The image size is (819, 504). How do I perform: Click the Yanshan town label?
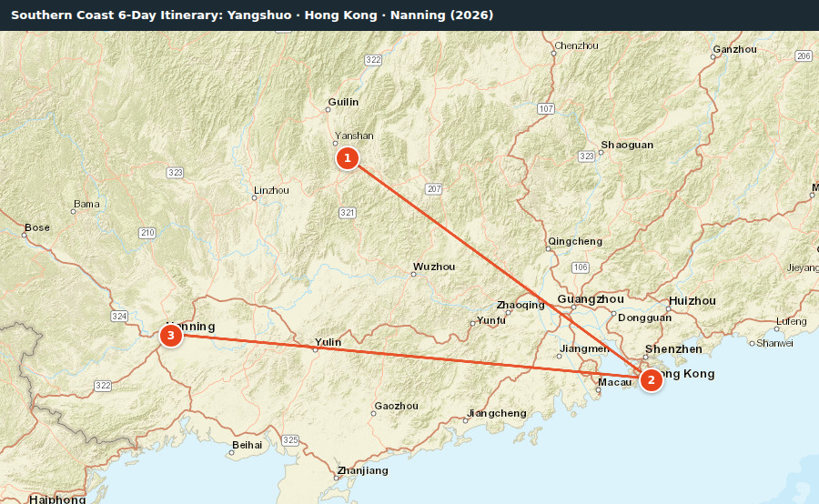[354, 136]
